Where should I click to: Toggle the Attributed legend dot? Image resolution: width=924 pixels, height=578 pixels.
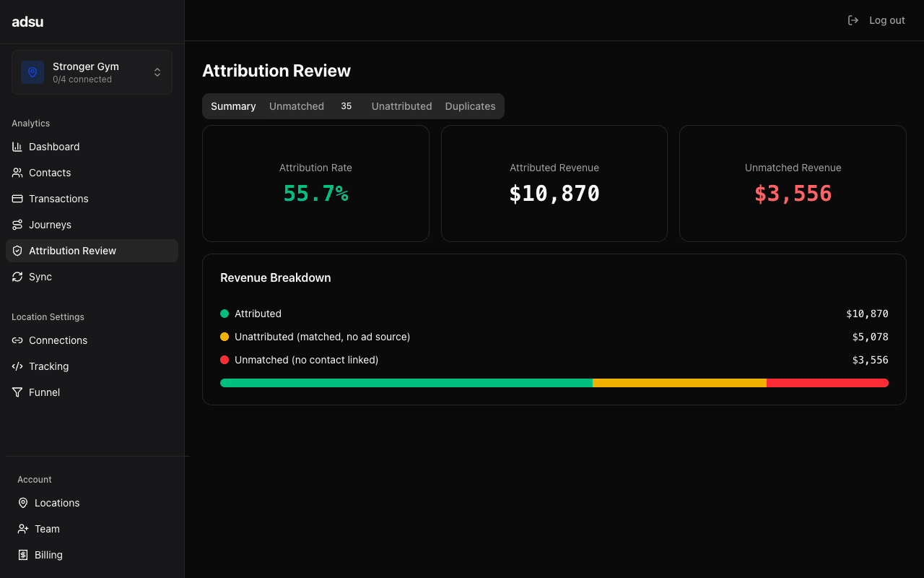tap(224, 314)
